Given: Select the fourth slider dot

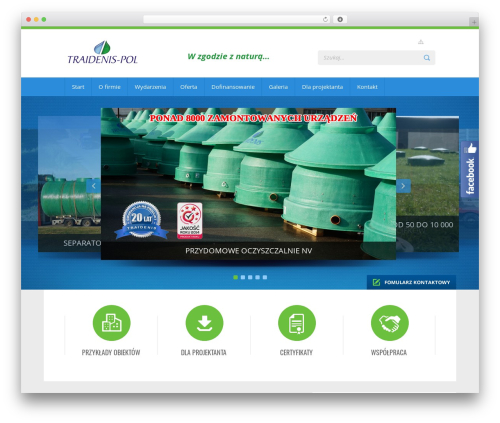Looking at the screenshot, I should (258, 277).
